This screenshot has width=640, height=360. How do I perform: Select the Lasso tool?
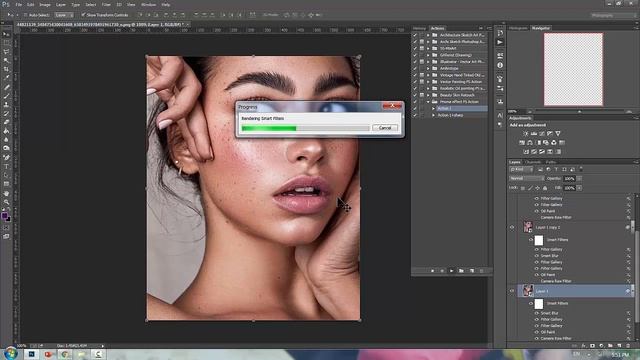(x=6, y=52)
